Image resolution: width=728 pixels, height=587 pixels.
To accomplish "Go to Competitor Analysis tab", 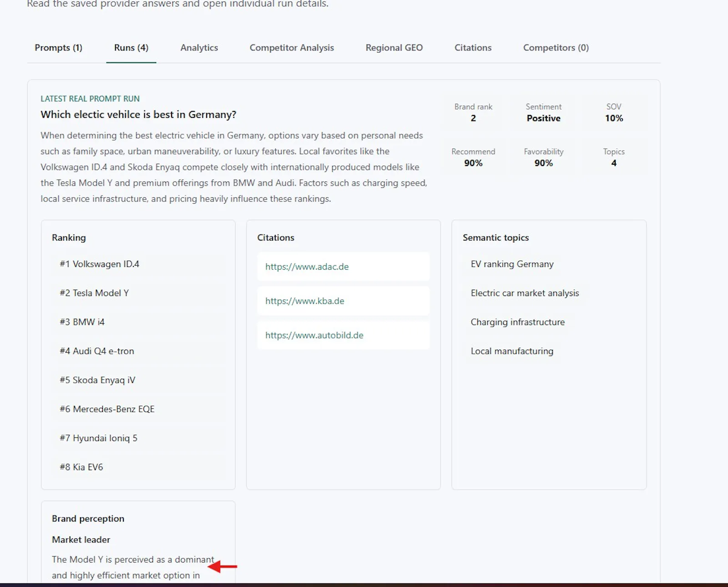I will click(x=292, y=48).
